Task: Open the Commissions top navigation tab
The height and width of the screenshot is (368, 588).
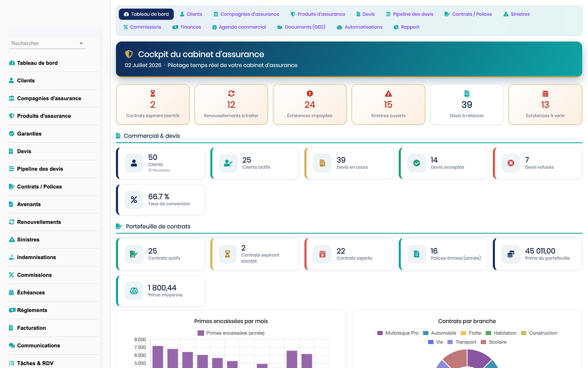Action: tap(142, 27)
